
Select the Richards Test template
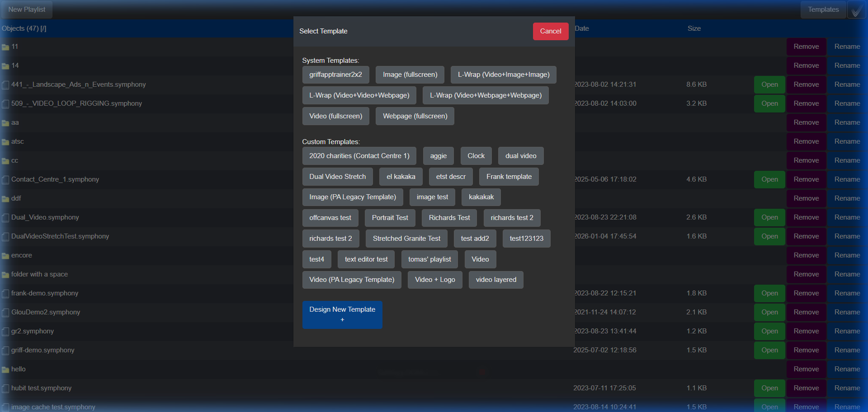click(449, 218)
